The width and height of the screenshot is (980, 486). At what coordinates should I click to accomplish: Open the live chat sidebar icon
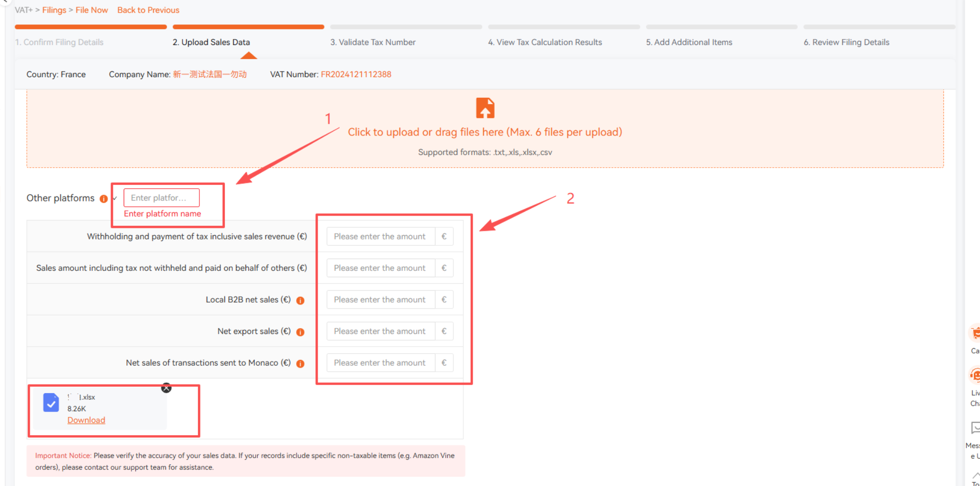975,376
